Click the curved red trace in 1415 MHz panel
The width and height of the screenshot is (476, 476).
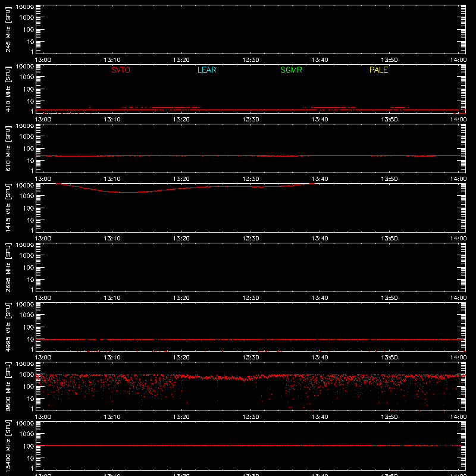coord(185,188)
